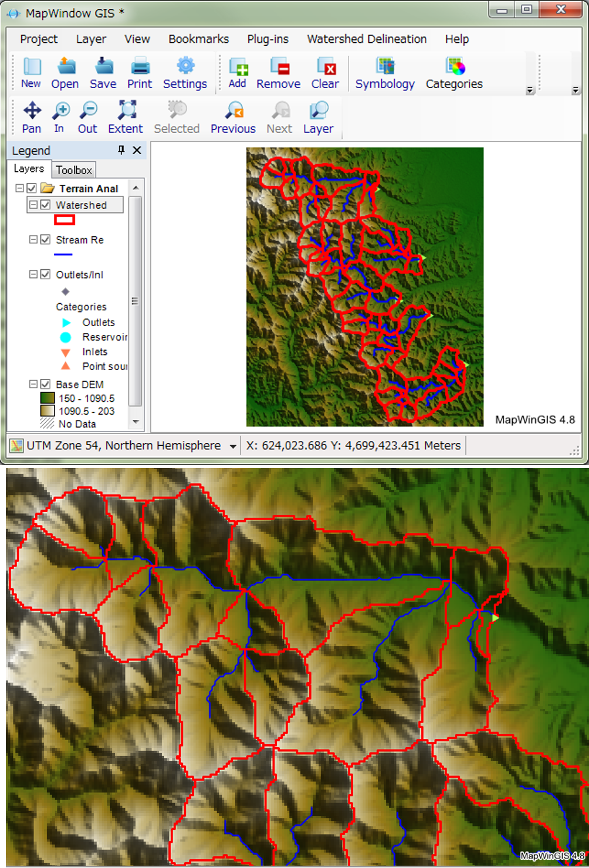This screenshot has height=868, width=589.
Task: Open the Bookmarks menu
Action: [199, 39]
